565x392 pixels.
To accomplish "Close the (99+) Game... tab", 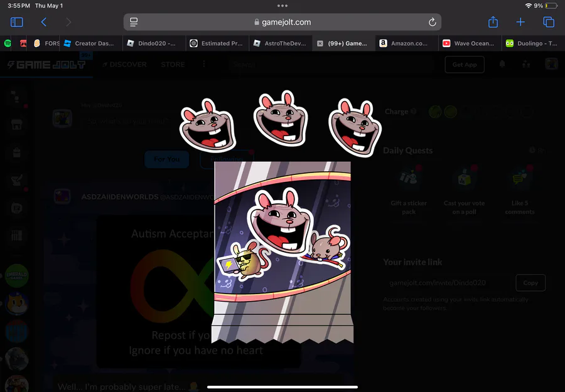I will click(x=320, y=43).
